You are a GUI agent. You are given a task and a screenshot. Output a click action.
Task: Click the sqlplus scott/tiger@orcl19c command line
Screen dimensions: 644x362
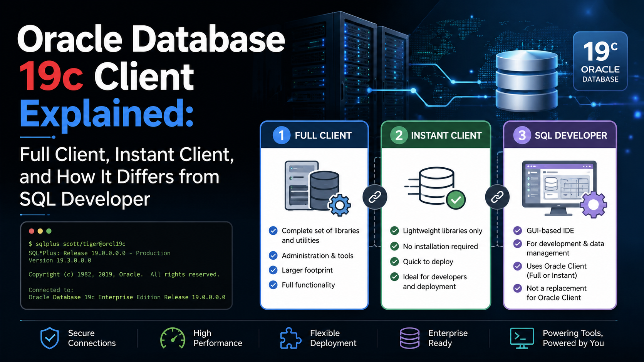pyautogui.click(x=77, y=244)
